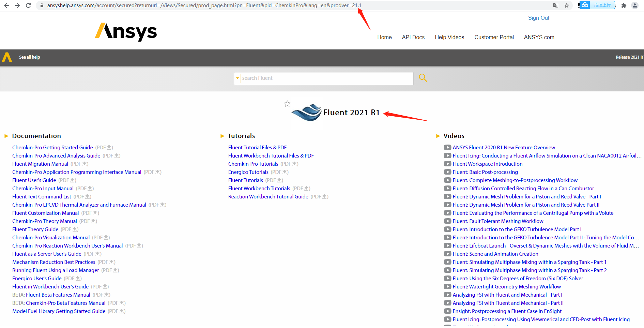Screen dimensions: 644x328
Task: Click the translate page icon in address bar
Action: click(x=556, y=5)
